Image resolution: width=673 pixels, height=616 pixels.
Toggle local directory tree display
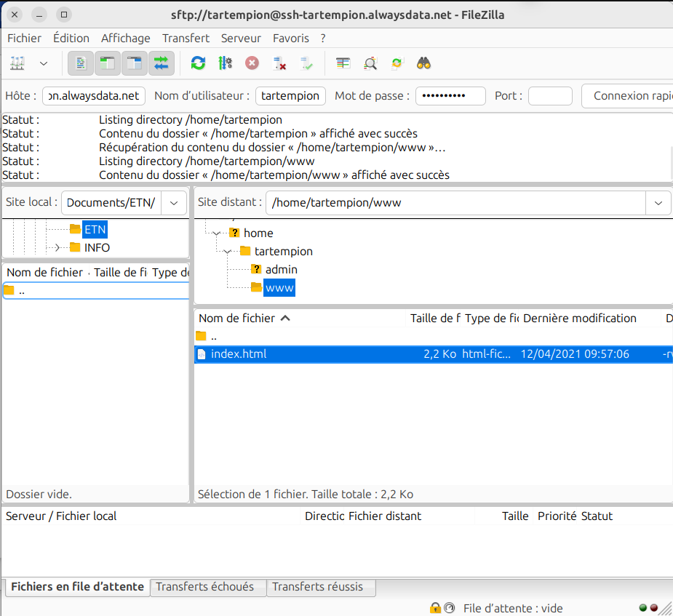(x=108, y=64)
